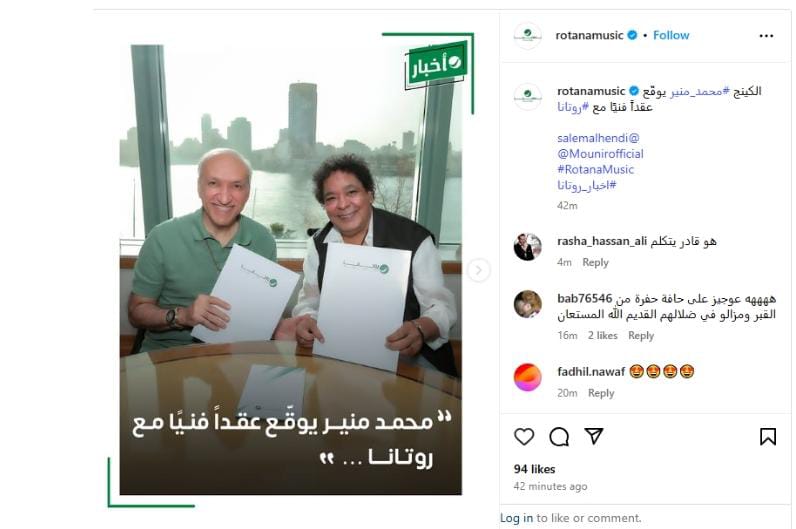This screenshot has width=796, height=529.
Task: Click Log in link to comment
Action: 516,518
